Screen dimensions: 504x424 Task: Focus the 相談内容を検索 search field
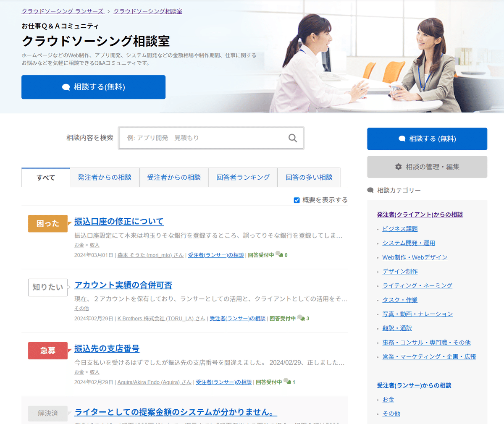tap(211, 138)
